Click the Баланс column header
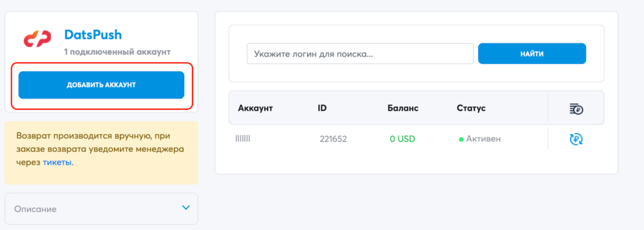Screen dimensions: 644x230 tap(402, 109)
